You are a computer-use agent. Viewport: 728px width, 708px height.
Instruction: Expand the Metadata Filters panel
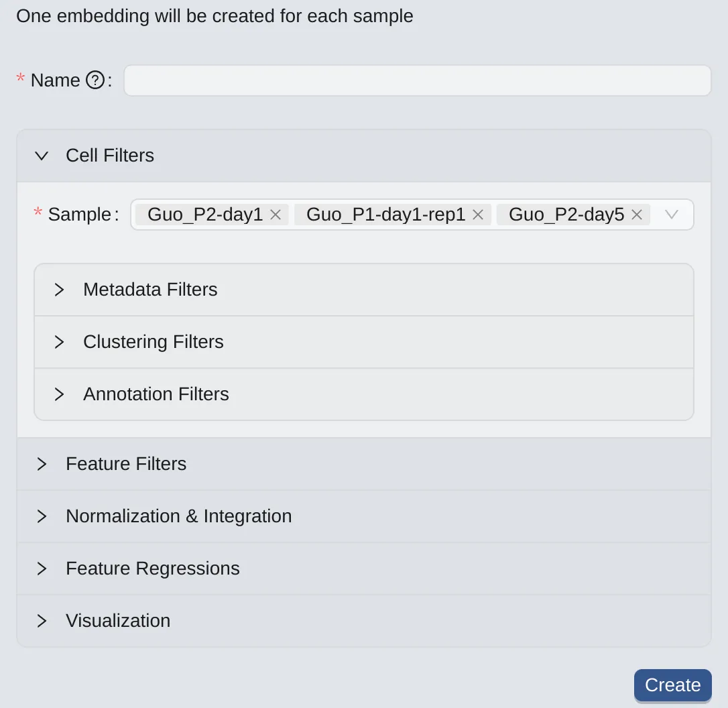point(150,290)
